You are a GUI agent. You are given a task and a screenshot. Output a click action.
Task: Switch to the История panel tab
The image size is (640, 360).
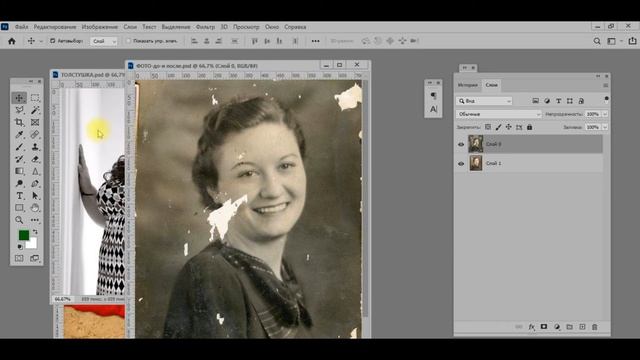coord(467,85)
